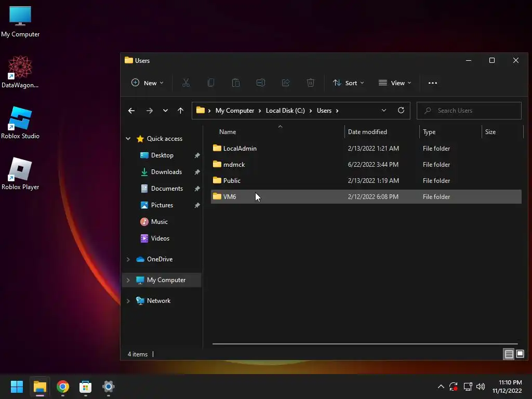Image resolution: width=532 pixels, height=399 pixels.
Task: Open the See more three-dots menu
Action: coord(433,83)
